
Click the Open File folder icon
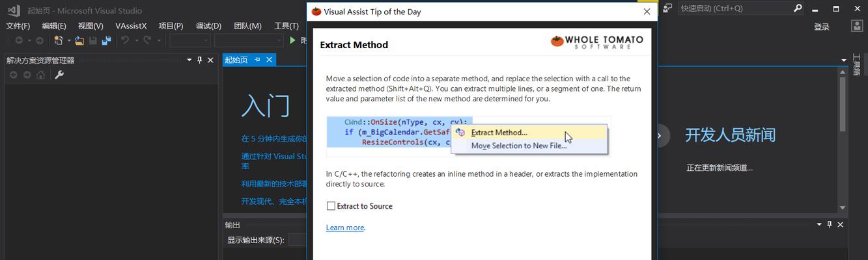79,40
